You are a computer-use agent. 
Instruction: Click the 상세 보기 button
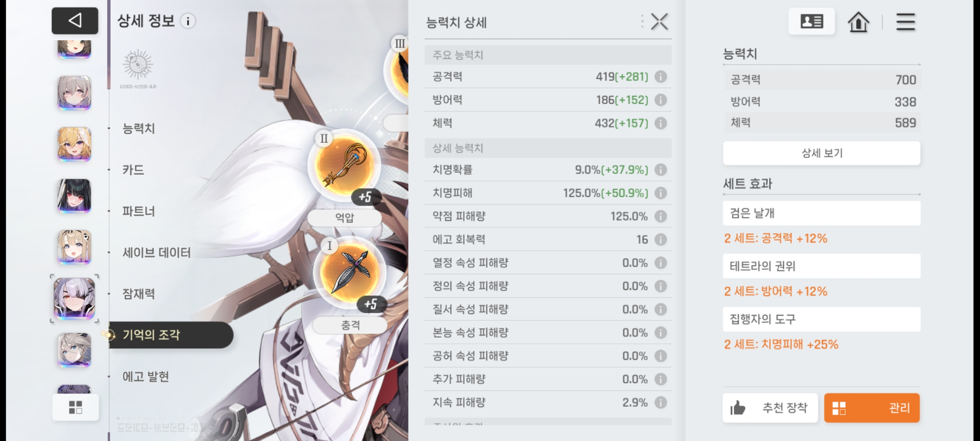[x=822, y=153]
